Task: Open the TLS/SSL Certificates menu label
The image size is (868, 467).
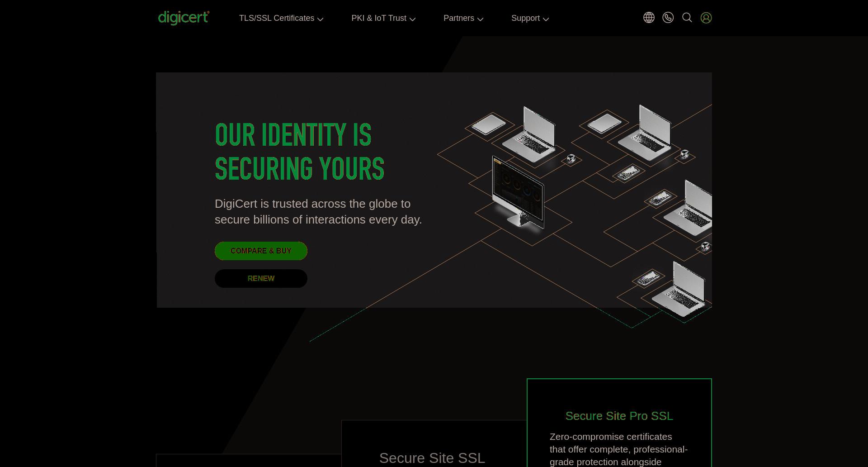Action: (277, 18)
